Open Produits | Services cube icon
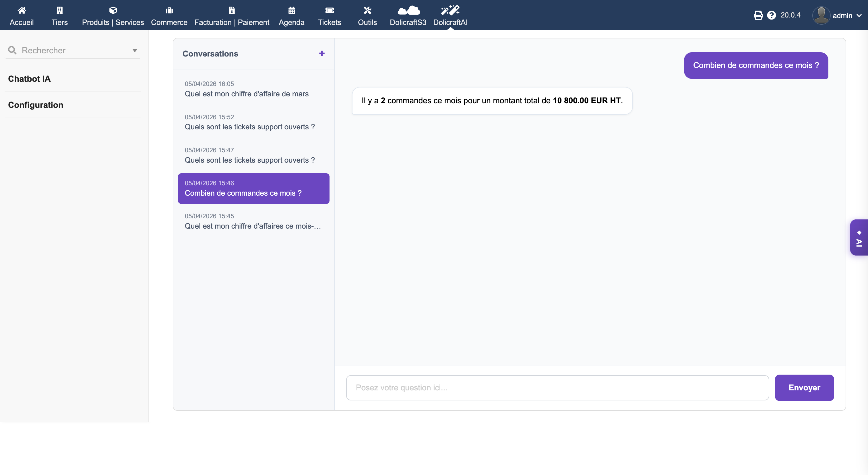Image resolution: width=868 pixels, height=475 pixels. (113, 10)
